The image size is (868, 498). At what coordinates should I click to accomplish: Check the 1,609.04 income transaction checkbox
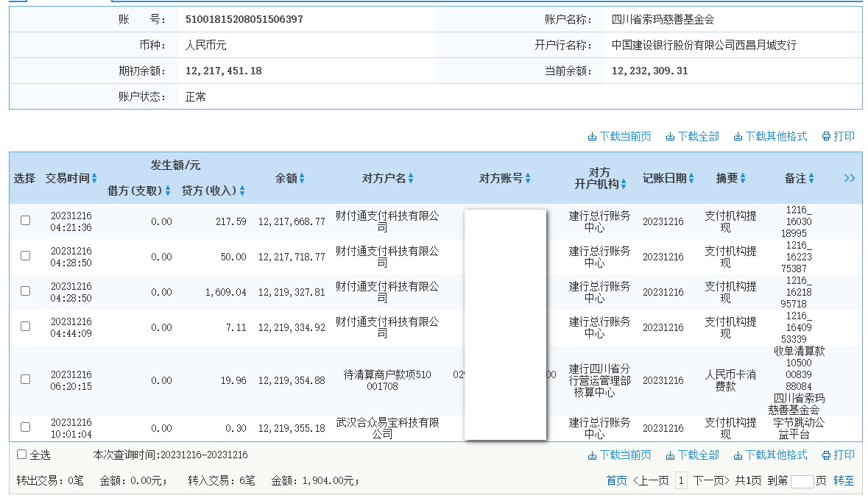tap(26, 291)
